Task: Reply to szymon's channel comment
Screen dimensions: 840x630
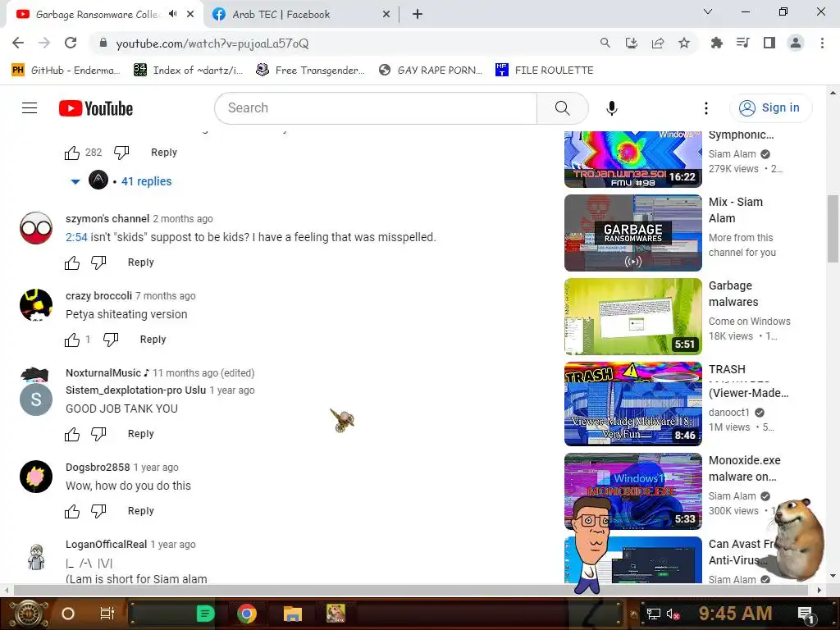Action: pos(141,262)
